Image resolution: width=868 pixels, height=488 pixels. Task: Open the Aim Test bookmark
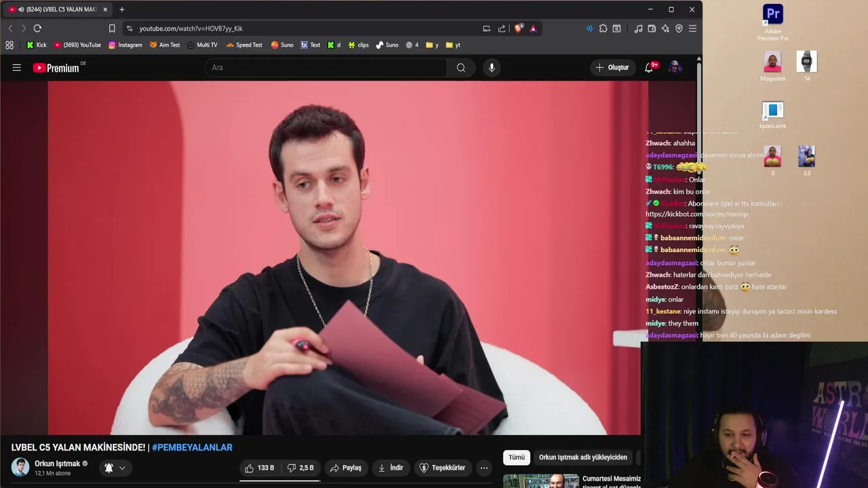click(165, 45)
